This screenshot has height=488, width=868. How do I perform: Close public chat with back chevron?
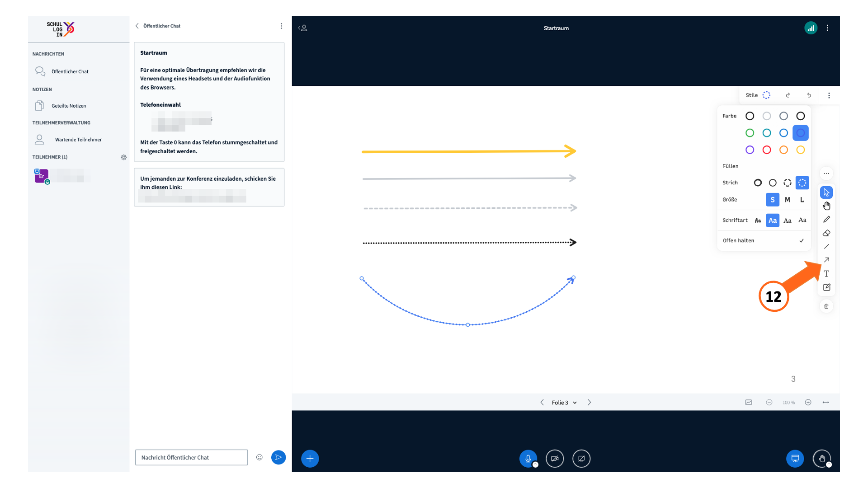[137, 26]
